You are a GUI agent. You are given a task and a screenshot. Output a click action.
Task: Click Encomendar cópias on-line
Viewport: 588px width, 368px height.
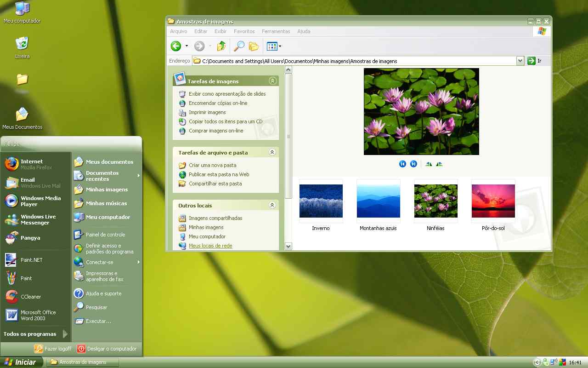(218, 103)
